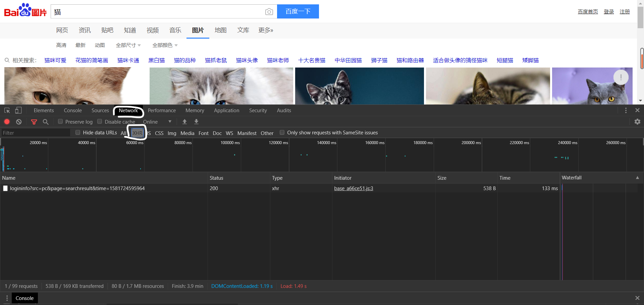
Task: Open network search magnifier icon
Action: (46, 122)
